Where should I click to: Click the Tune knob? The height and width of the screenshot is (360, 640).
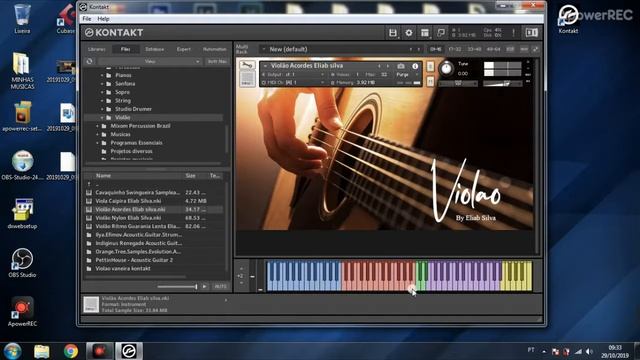click(446, 68)
